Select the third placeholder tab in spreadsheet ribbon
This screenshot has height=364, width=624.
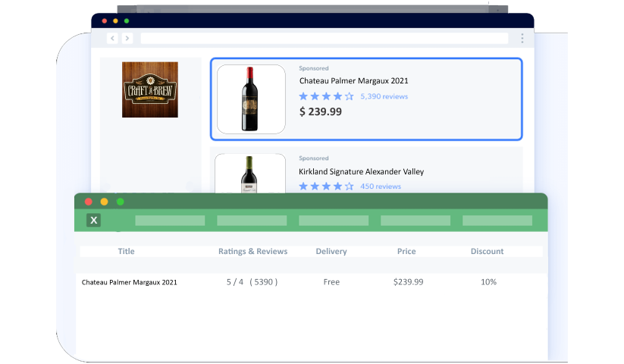pyautogui.click(x=334, y=221)
